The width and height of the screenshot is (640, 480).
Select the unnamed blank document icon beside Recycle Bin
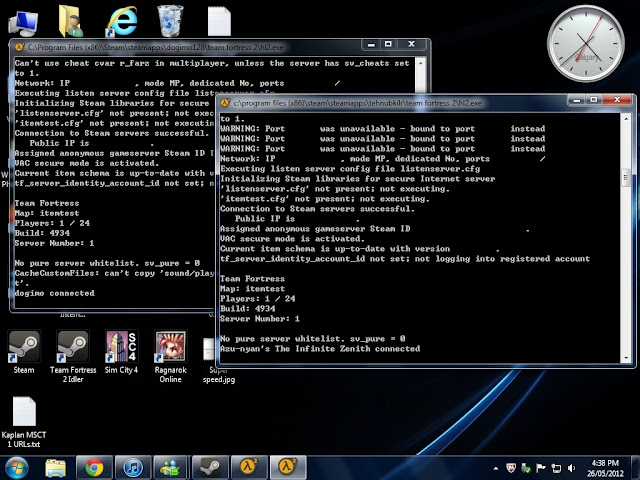[219, 21]
